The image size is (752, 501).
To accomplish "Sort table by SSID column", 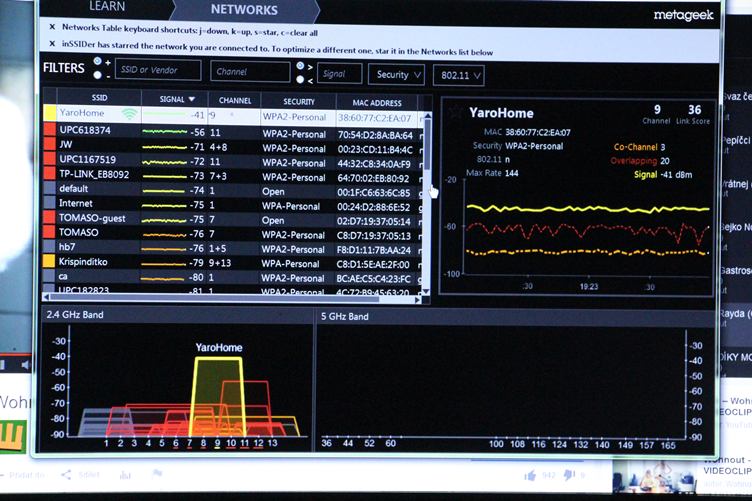I will tap(99, 97).
